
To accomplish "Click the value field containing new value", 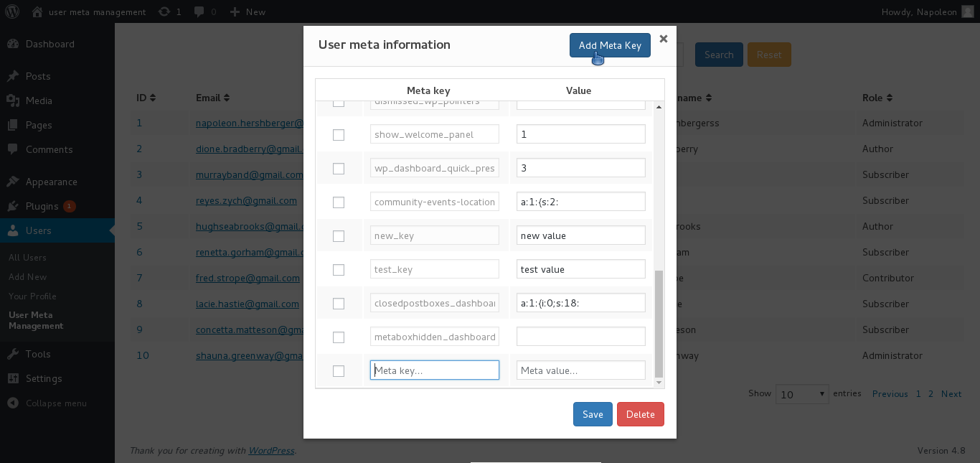I will click(581, 235).
